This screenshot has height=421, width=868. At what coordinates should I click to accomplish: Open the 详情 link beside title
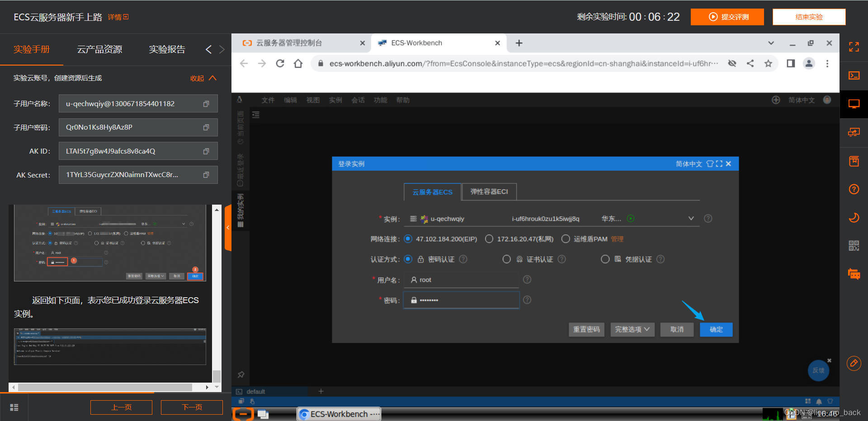[118, 17]
